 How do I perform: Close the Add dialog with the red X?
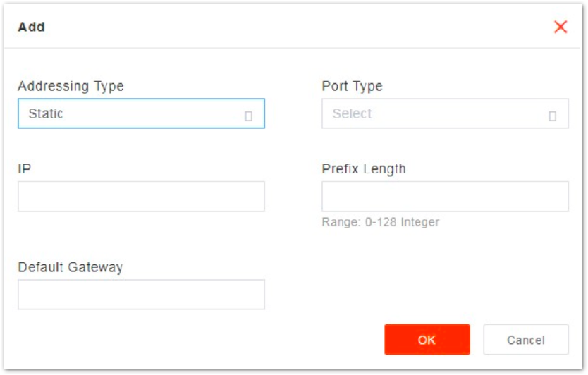pos(561,27)
